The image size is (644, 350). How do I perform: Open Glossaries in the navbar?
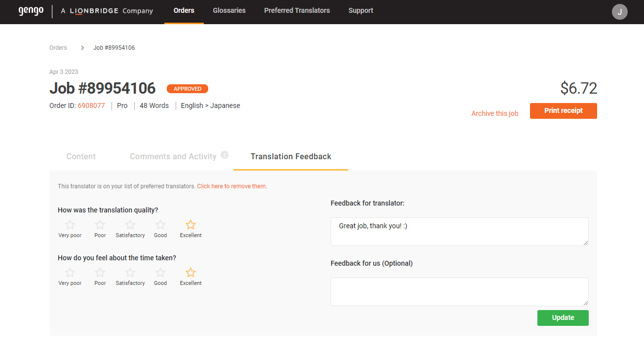tap(229, 10)
